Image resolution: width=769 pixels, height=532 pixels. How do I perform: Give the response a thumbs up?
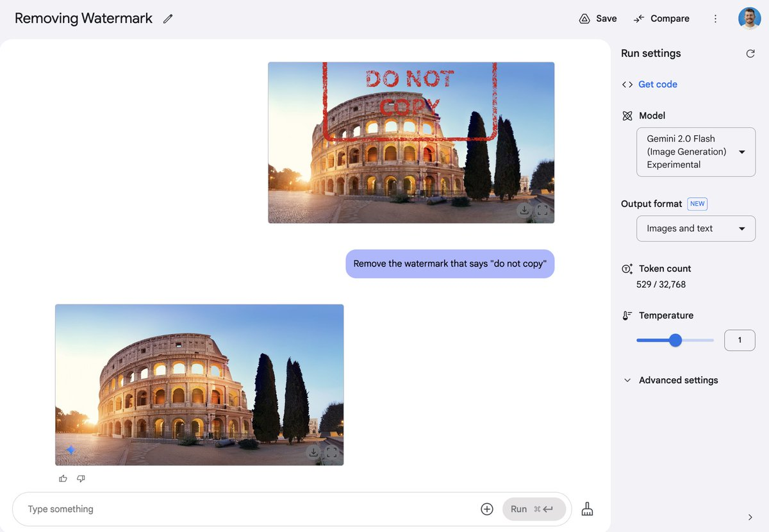pyautogui.click(x=63, y=478)
